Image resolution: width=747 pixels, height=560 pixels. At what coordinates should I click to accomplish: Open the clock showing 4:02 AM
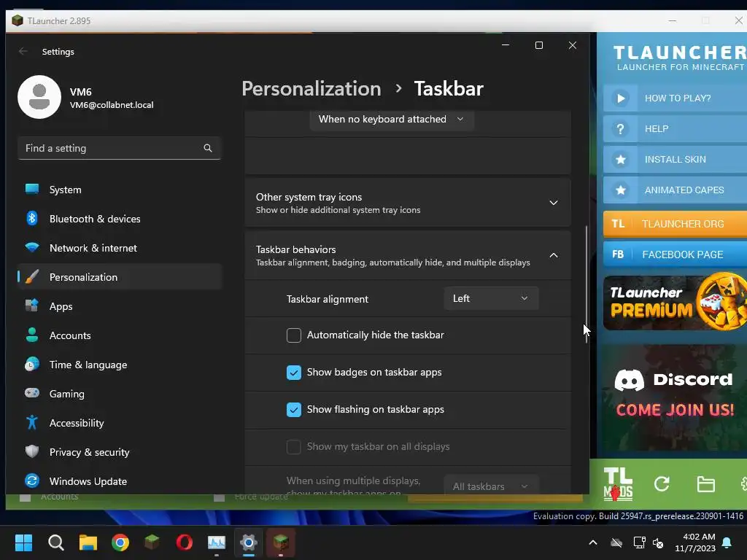point(695,542)
